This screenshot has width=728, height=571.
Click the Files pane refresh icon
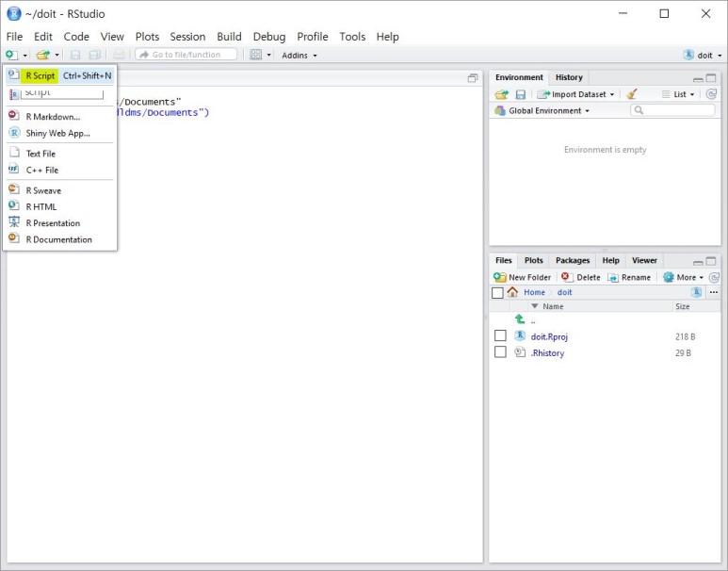point(714,277)
